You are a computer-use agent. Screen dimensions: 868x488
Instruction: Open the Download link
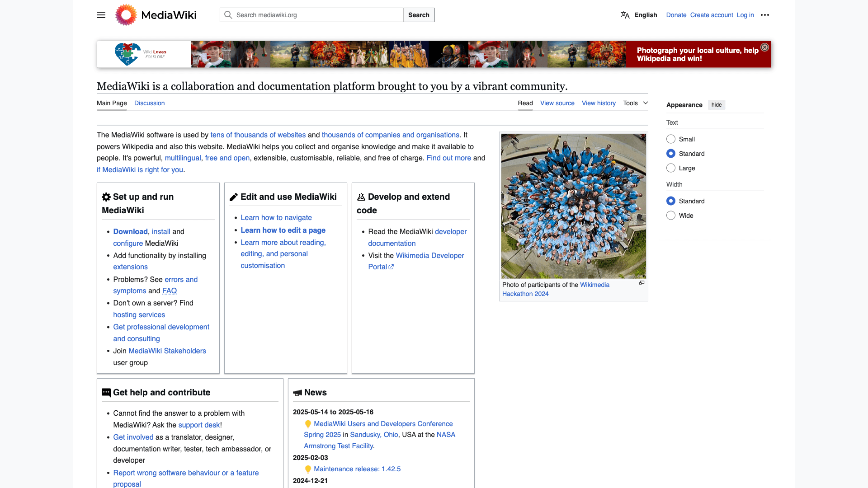130,231
